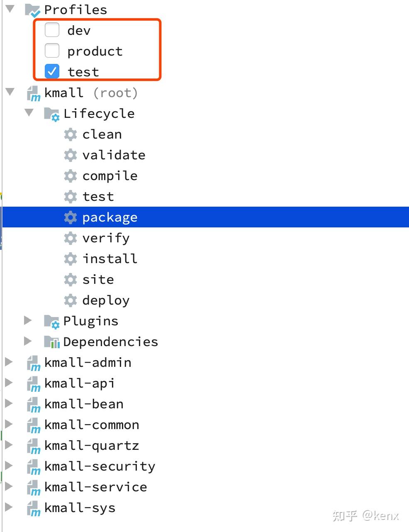This screenshot has width=409, height=532.
Task: Click the Lifecycle folder icon
Action: [x=51, y=113]
